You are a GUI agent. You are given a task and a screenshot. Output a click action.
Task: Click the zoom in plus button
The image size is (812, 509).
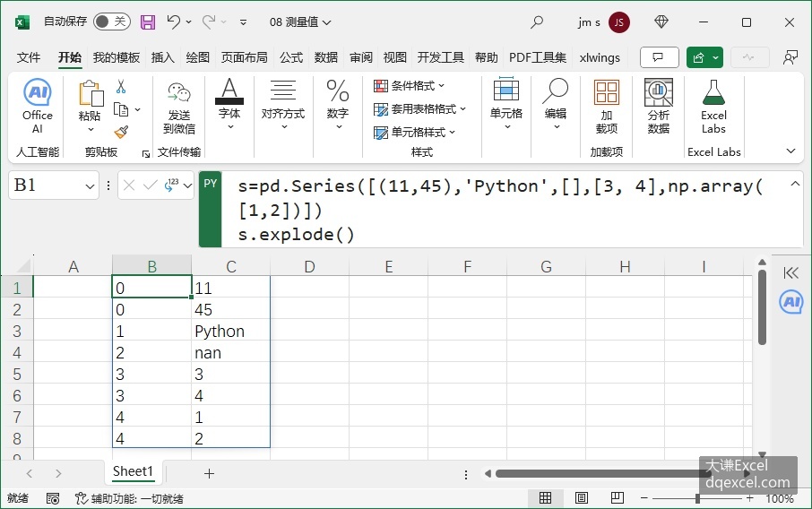pos(750,498)
